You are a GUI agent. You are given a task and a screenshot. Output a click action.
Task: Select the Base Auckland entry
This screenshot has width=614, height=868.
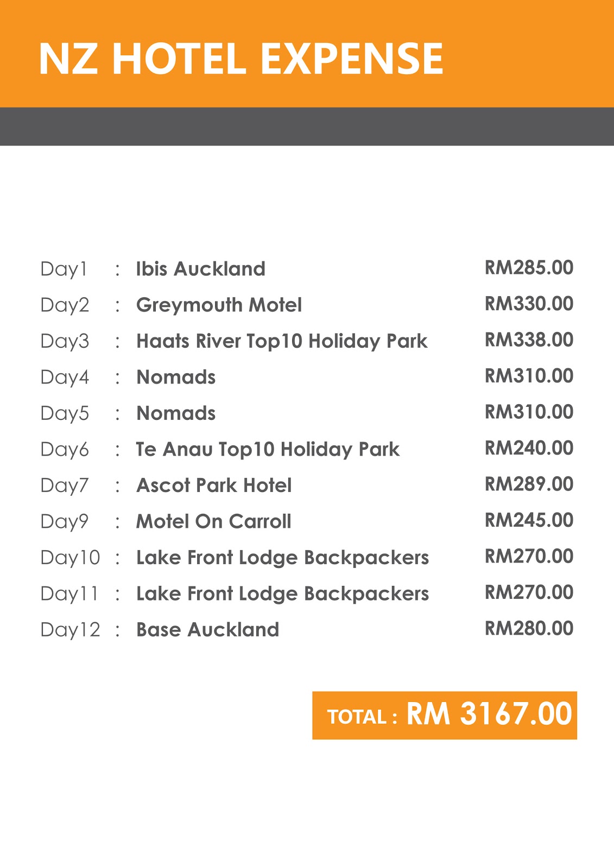(207, 630)
